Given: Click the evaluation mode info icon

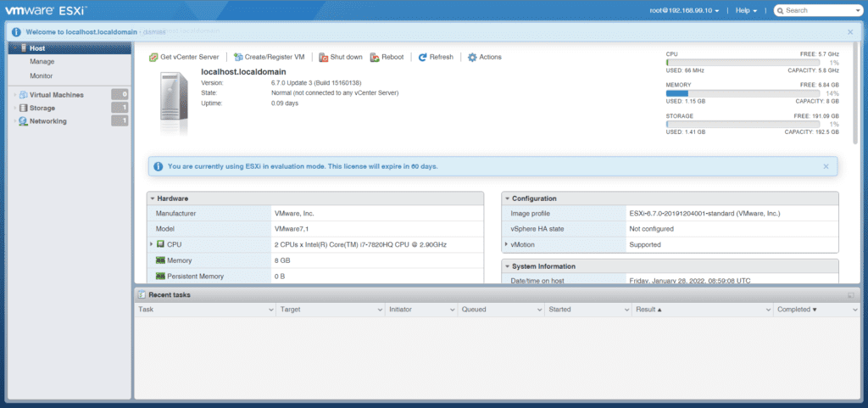Looking at the screenshot, I should click(x=159, y=166).
